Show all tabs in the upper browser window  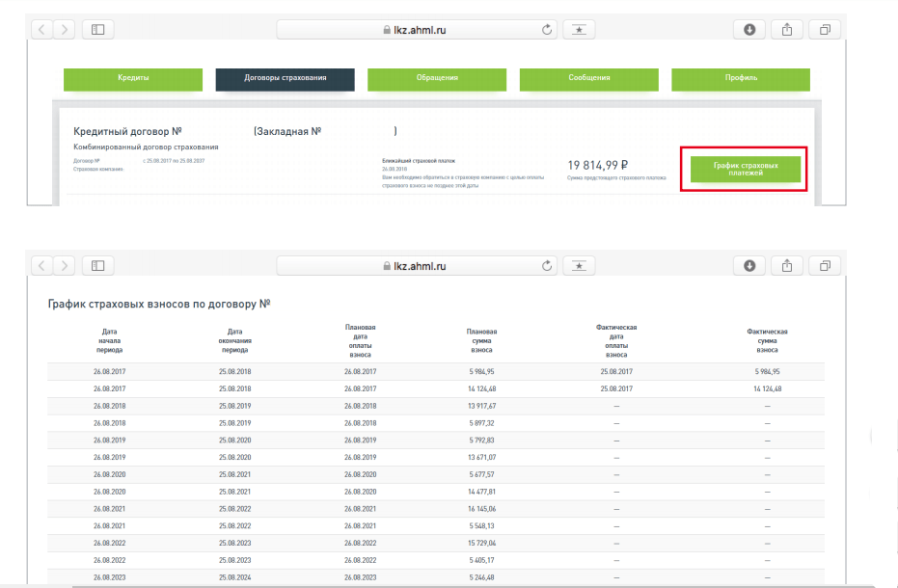click(x=825, y=30)
